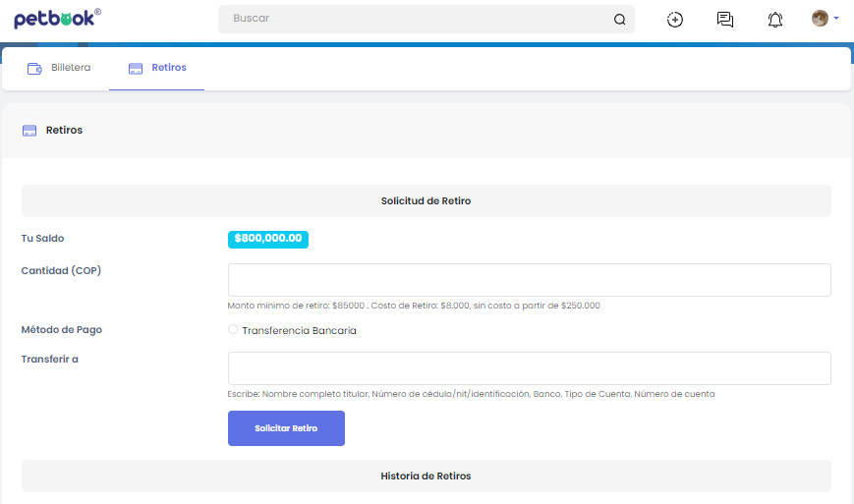Image resolution: width=854 pixels, height=504 pixels.
Task: Click the card icon in Retiros header
Action: coord(29,131)
